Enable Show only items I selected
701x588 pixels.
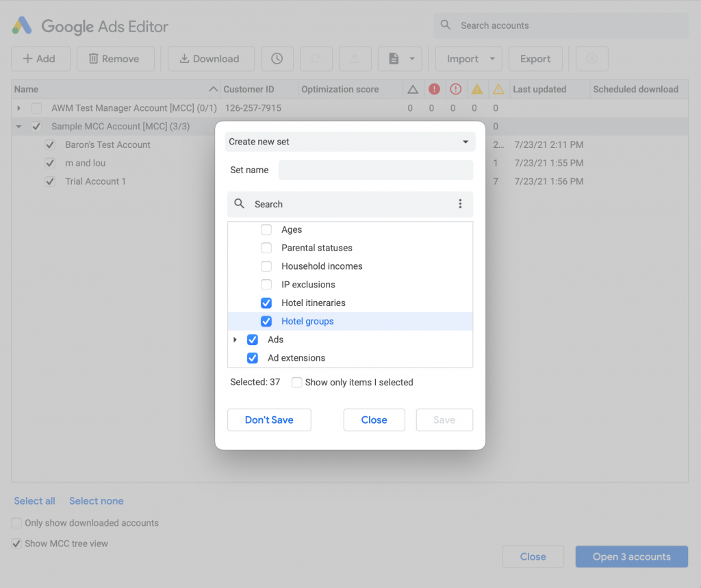pyautogui.click(x=296, y=383)
